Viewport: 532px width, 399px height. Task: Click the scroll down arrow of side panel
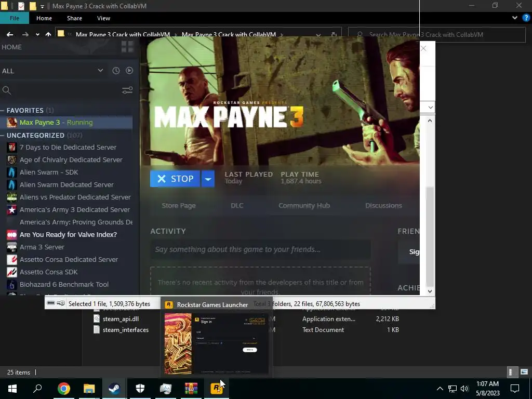(430, 291)
